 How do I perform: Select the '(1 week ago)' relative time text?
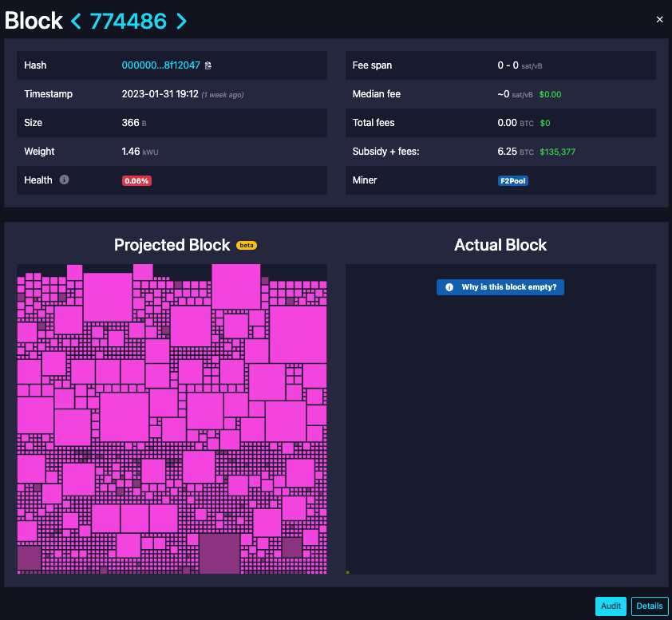coord(223,95)
